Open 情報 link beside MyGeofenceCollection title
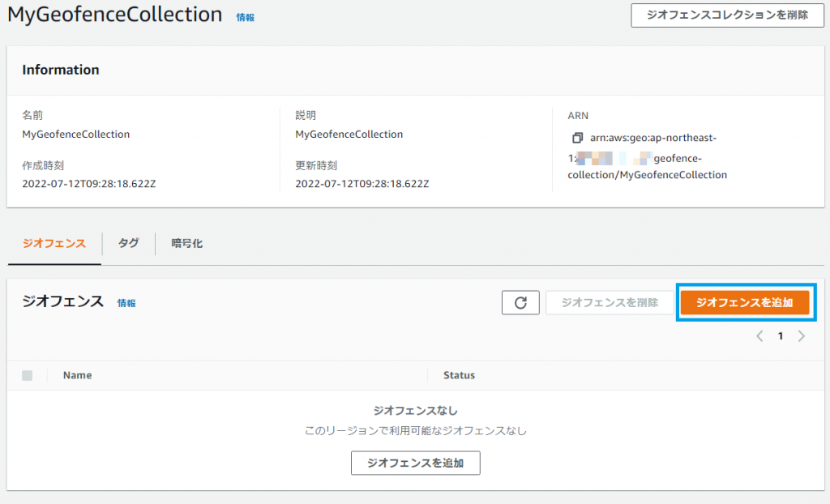The height and width of the screenshot is (504, 830). [x=245, y=16]
